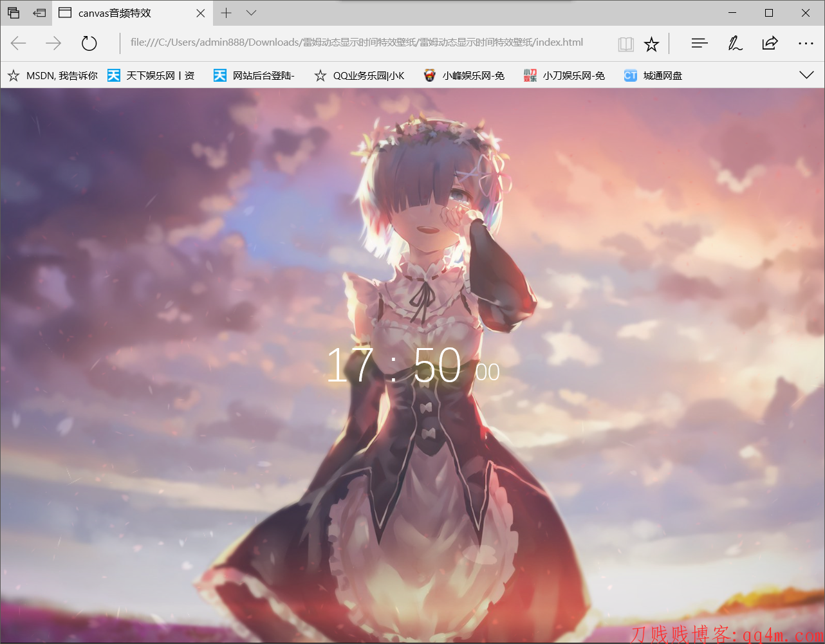Viewport: 825px width, 644px height.
Task: Open the QQ业务乐园 bookmark
Action: [x=359, y=76]
